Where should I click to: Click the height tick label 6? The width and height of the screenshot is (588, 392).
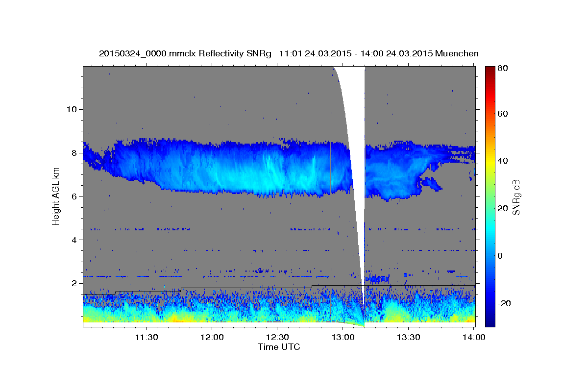73,196
